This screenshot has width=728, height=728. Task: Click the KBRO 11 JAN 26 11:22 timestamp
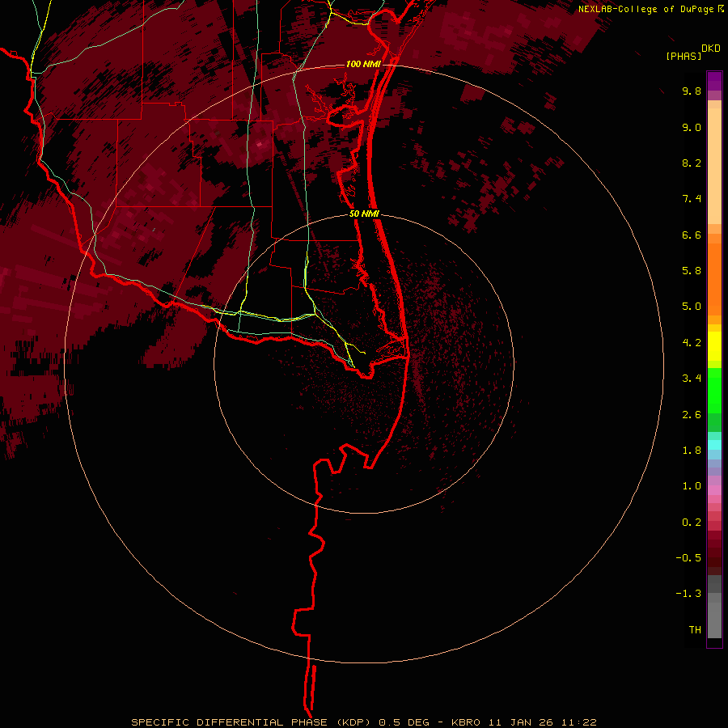(x=523, y=722)
